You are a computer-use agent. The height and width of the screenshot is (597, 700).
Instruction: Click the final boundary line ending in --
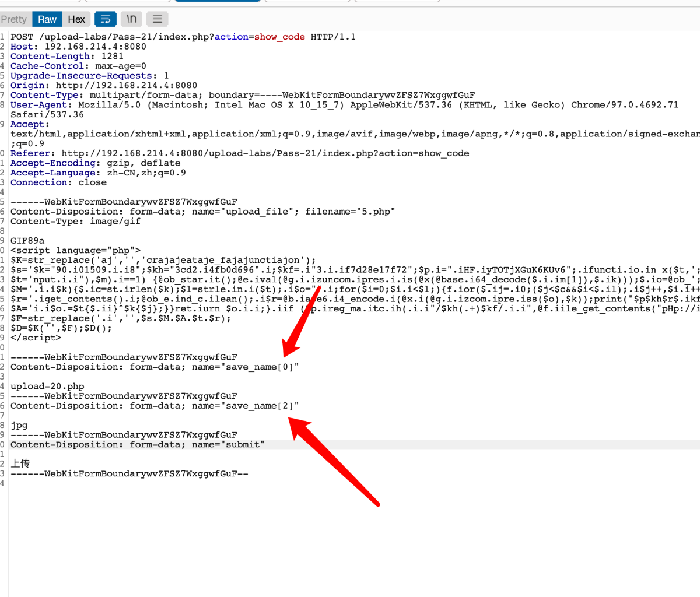(x=129, y=474)
